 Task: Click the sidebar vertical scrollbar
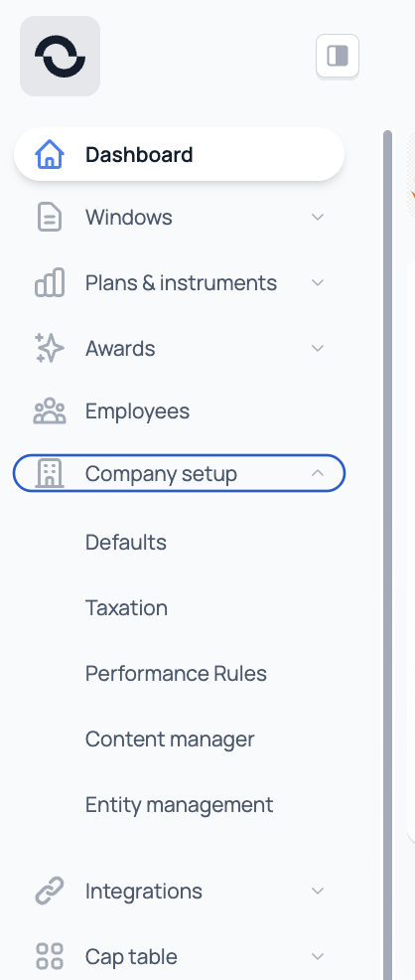click(x=387, y=555)
